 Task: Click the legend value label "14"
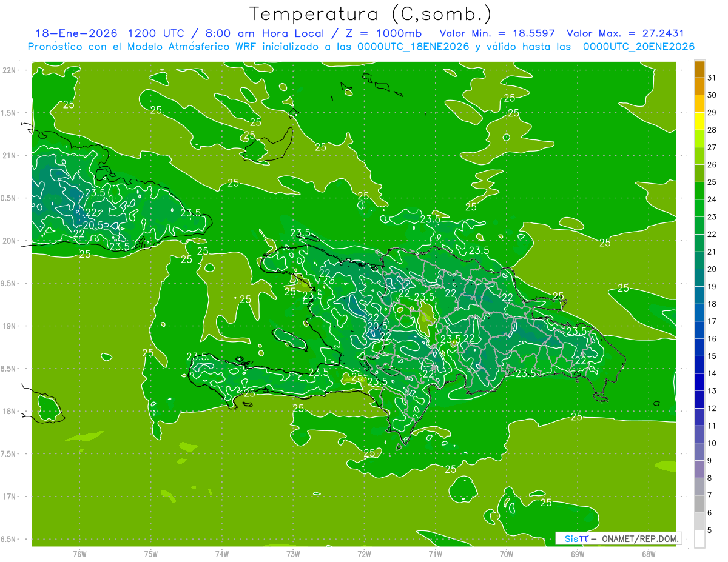[712, 373]
